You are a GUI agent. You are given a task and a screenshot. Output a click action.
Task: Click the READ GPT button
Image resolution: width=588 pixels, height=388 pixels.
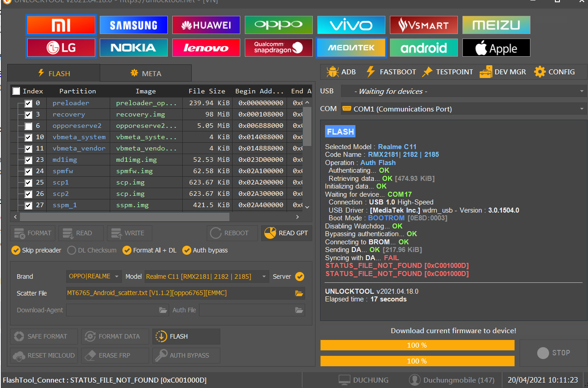click(x=287, y=233)
